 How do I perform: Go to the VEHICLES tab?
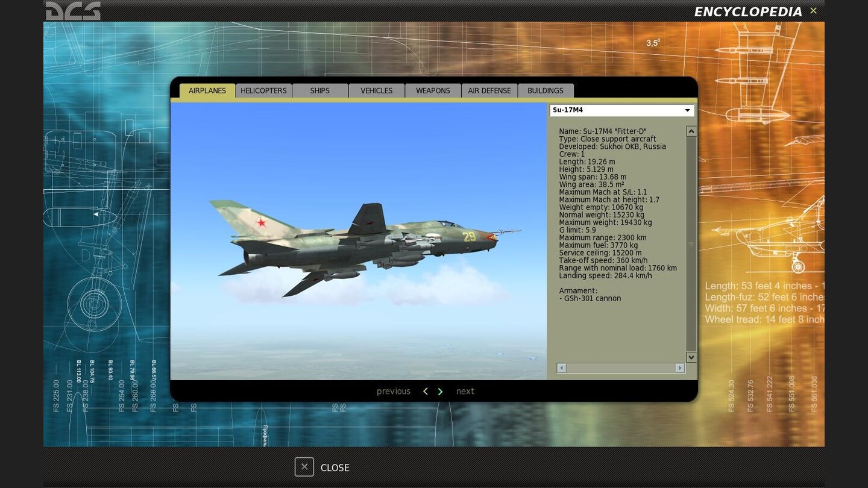coord(377,90)
